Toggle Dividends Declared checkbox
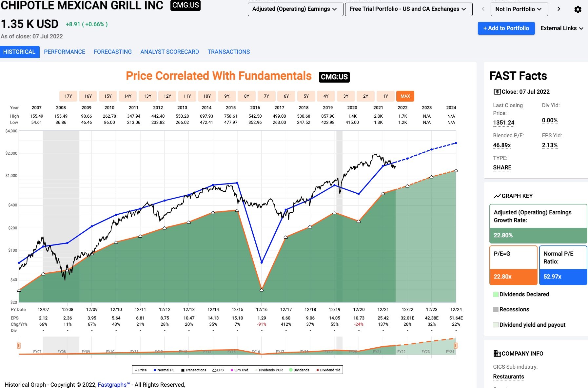Image resolution: width=588 pixels, height=388 pixels. pyautogui.click(x=496, y=294)
